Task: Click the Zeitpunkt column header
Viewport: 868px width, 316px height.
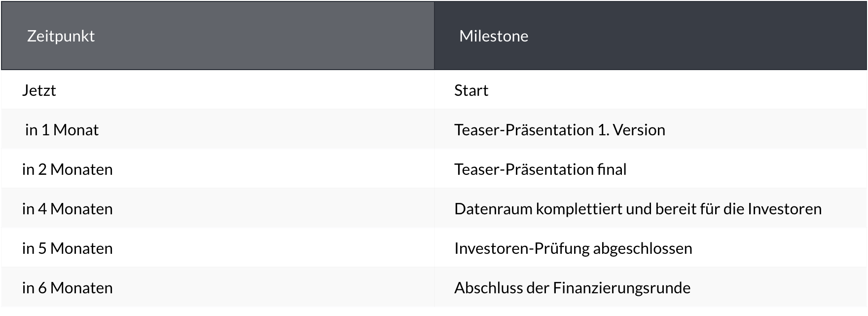Action: point(61,36)
